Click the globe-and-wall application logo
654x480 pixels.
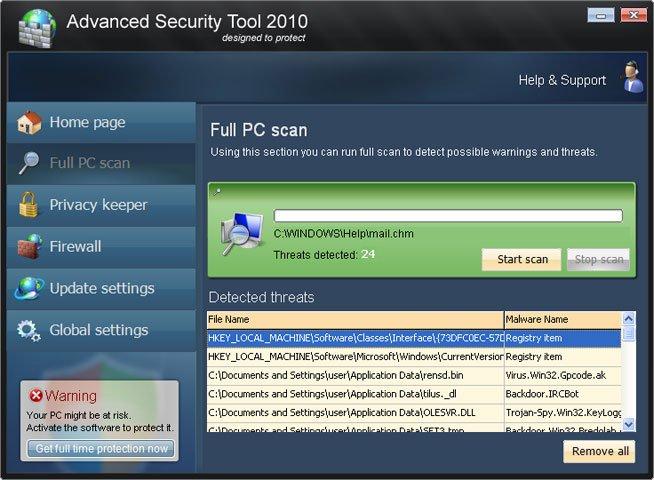click(37, 28)
